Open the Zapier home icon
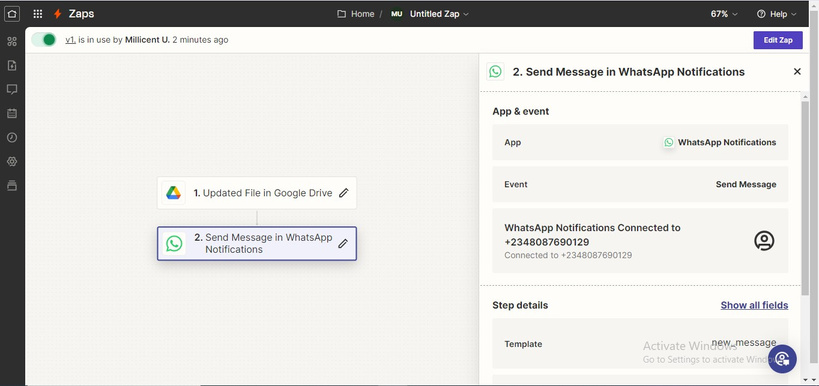Screen dimensions: 819x386 point(11,14)
